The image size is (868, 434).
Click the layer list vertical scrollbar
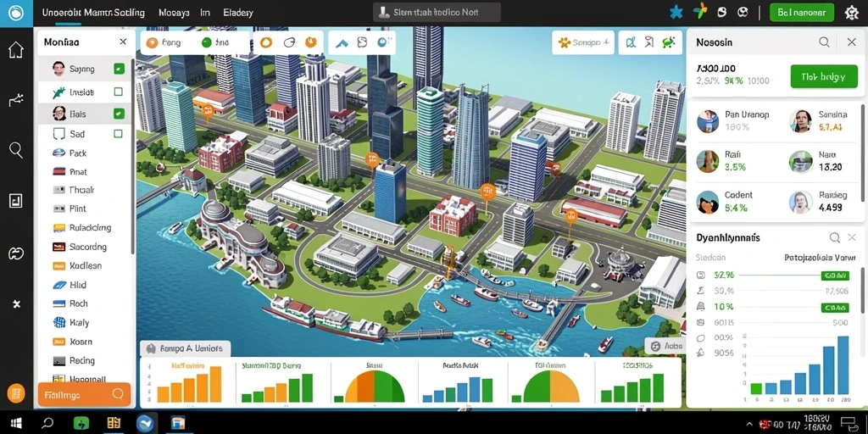[x=132, y=155]
